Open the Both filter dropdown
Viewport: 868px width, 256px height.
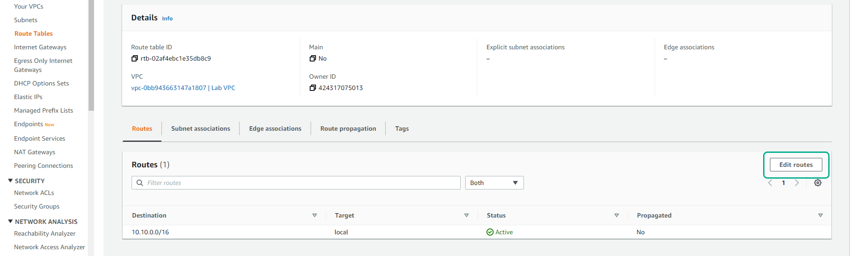[494, 183]
